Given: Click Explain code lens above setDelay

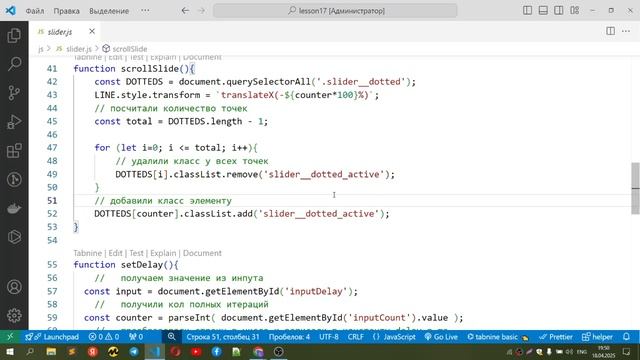Looking at the screenshot, I should point(163,253).
